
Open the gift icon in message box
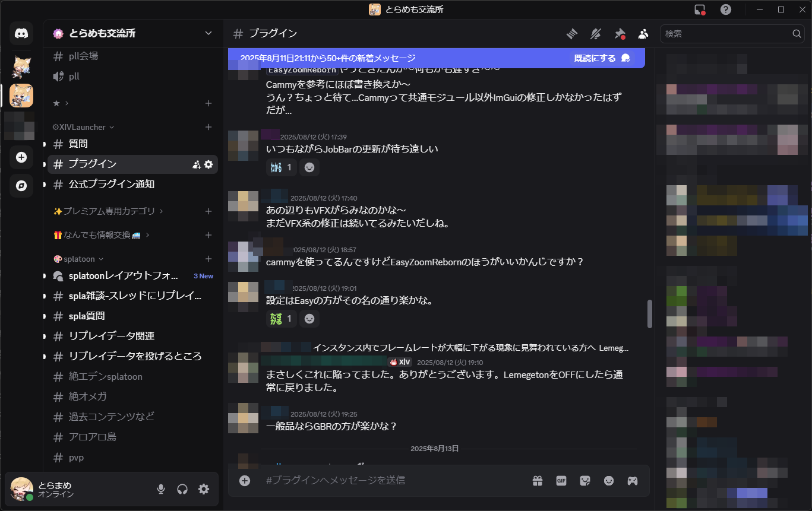click(x=538, y=481)
